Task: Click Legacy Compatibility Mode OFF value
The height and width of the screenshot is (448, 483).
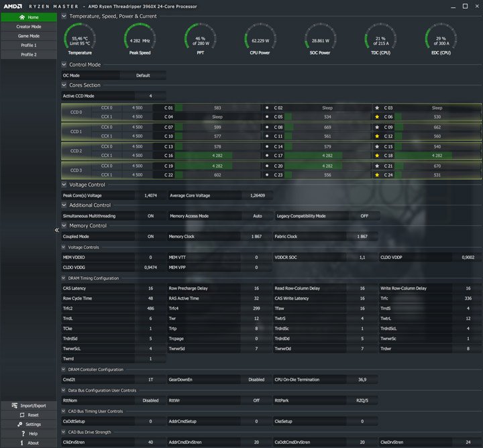Action: 364,216
